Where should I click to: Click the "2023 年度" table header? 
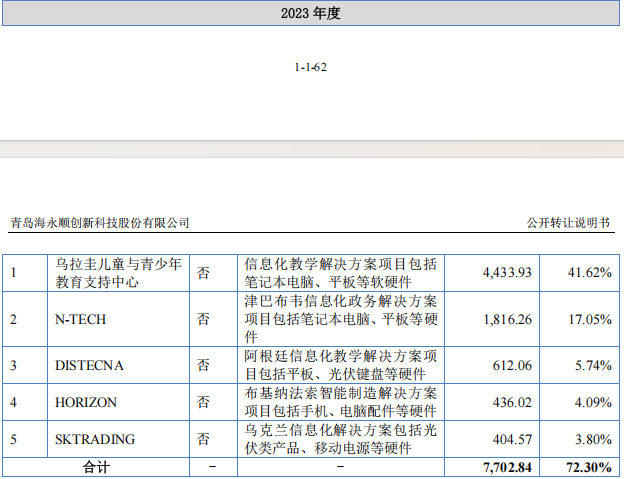tap(311, 14)
